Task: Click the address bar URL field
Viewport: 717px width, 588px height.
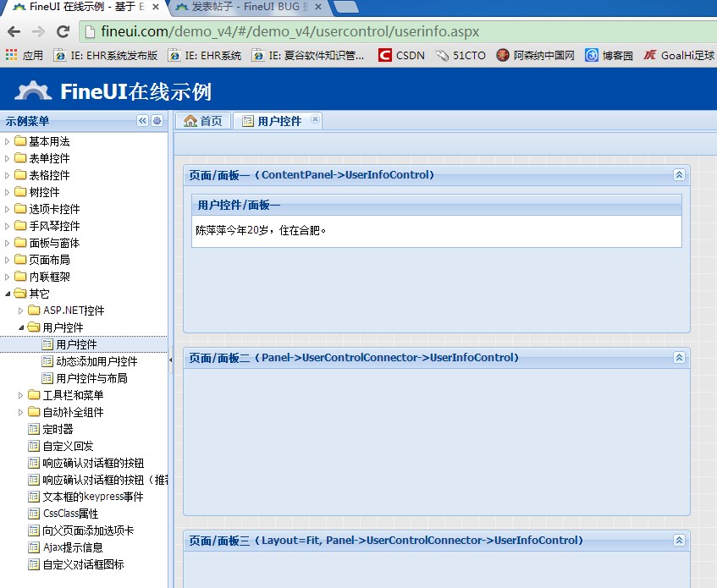Action: coord(398,31)
